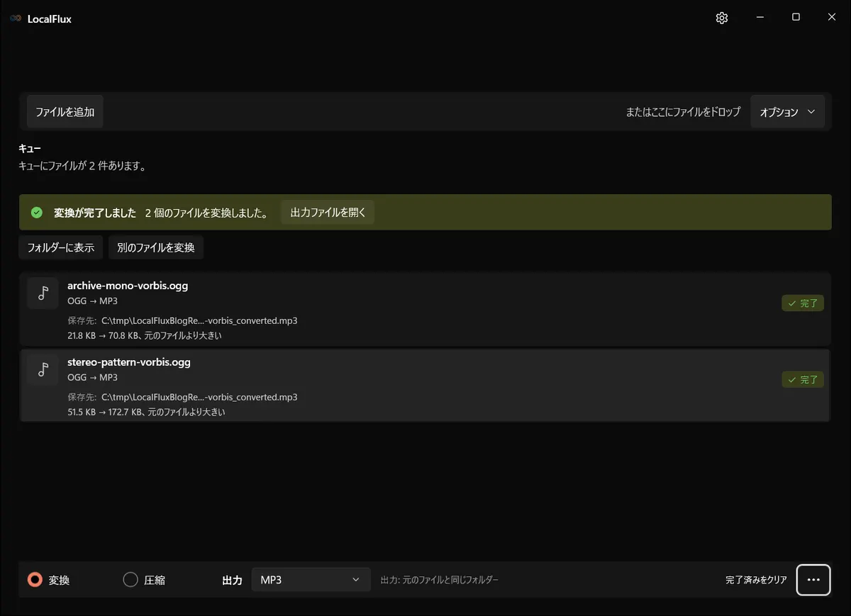
Task: Click the 変換が完了しました message
Action: pyautogui.click(x=95, y=213)
